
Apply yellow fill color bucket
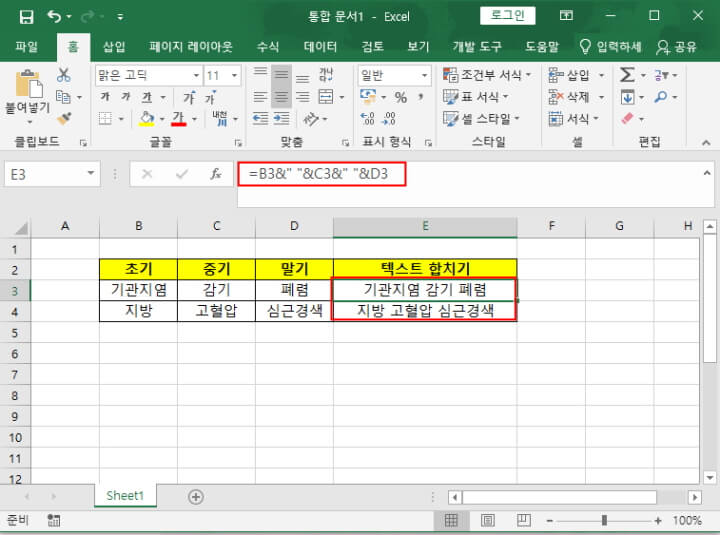tap(146, 118)
